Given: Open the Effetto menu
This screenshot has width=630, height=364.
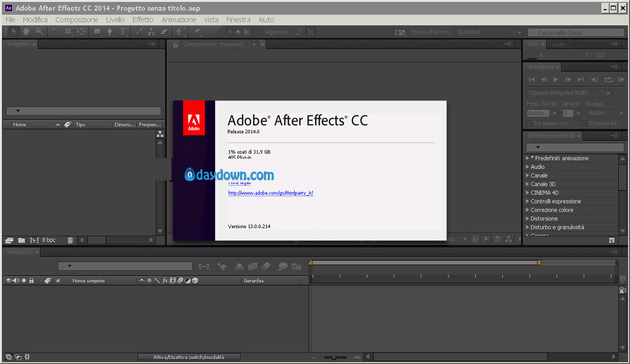Looking at the screenshot, I should pos(143,20).
